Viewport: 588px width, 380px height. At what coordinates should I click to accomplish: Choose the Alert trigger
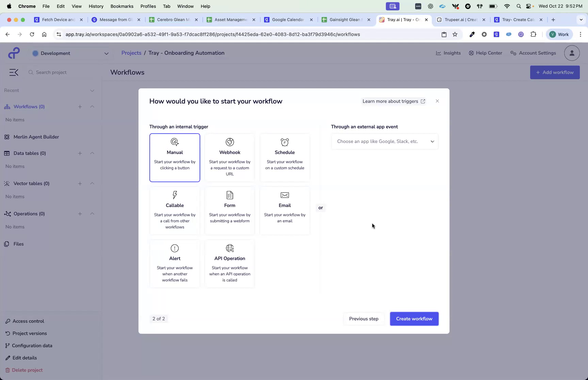tap(175, 263)
